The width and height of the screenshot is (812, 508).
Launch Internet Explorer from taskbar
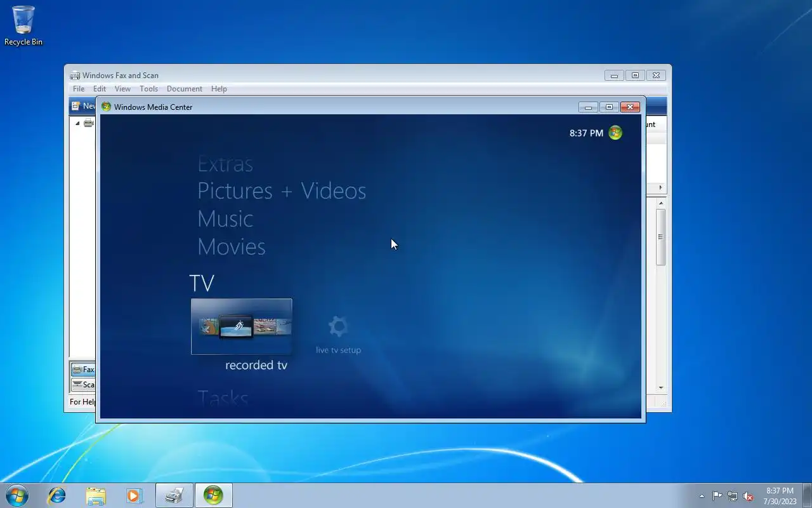pos(57,495)
